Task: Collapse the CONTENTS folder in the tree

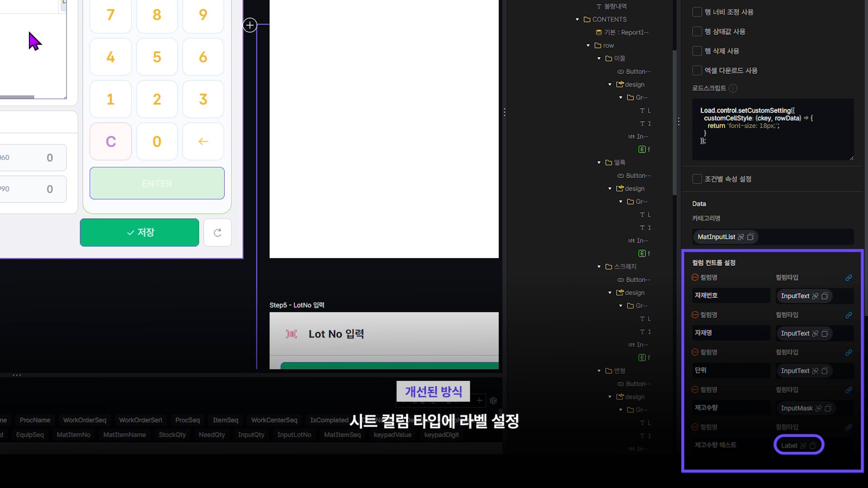Action: [x=577, y=19]
